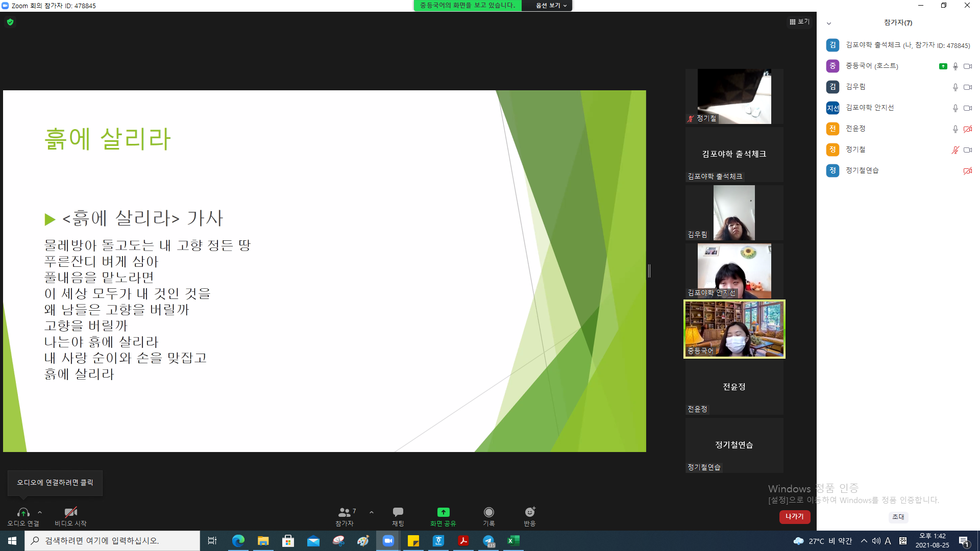This screenshot has width=980, height=551.
Task: Open the reactions smiley icon
Action: (530, 512)
